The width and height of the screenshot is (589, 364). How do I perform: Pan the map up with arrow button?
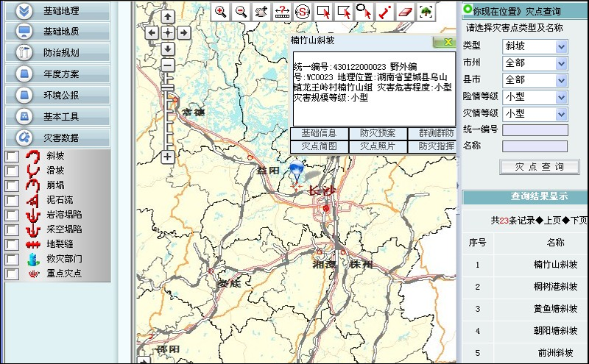point(167,18)
